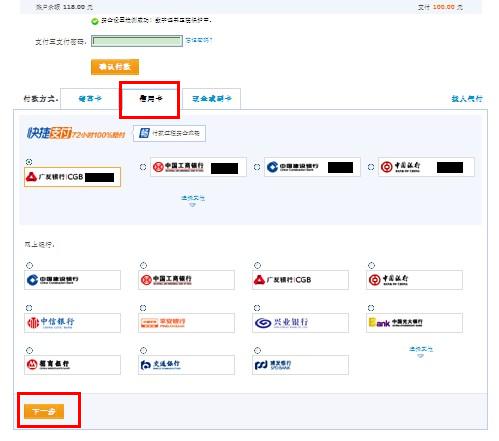This screenshot has width=499, height=441.
Task: Open the third payment method tab
Action: [x=212, y=99]
